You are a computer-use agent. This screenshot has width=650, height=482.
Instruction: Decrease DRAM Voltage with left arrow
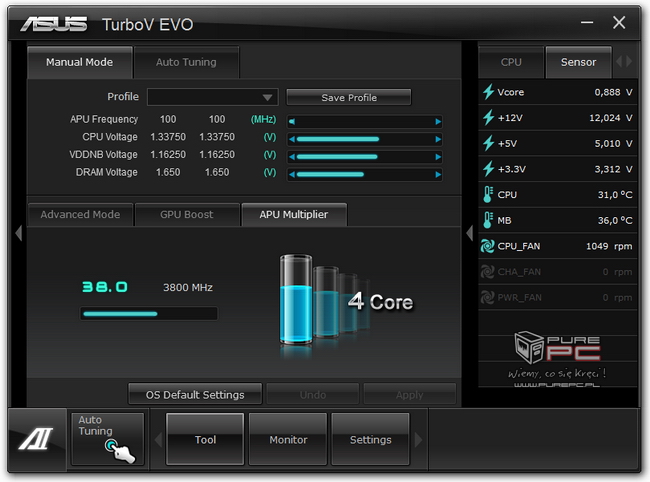pos(292,174)
